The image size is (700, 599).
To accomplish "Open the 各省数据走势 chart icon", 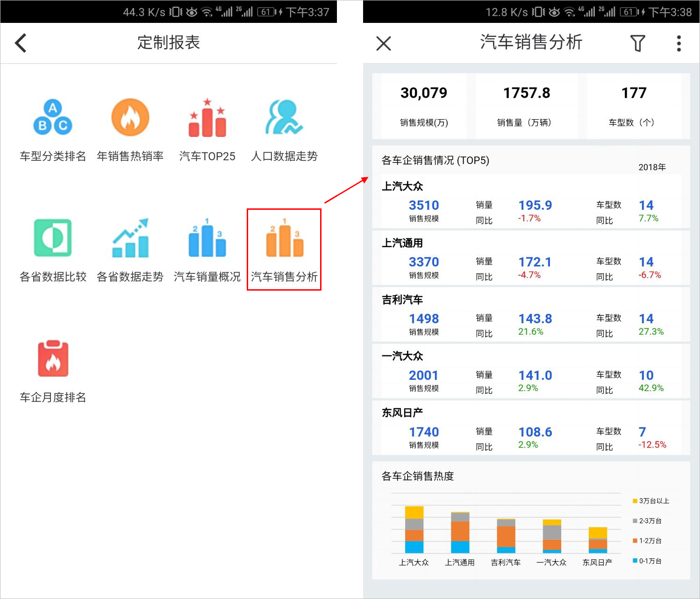I will click(130, 238).
